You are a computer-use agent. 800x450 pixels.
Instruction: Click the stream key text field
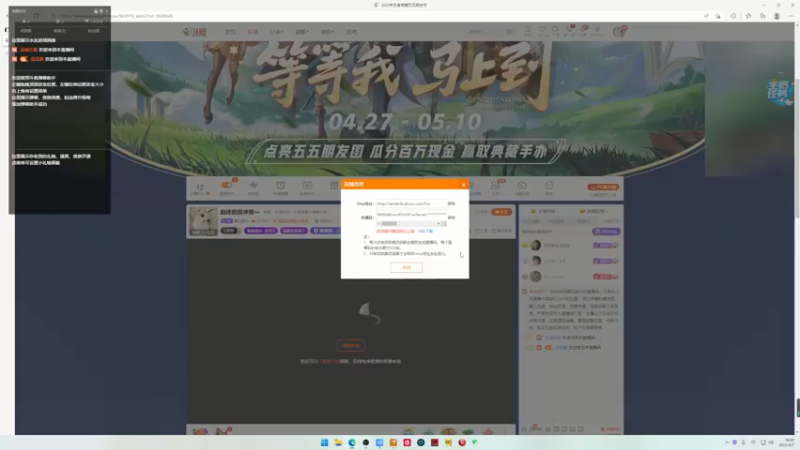pyautogui.click(x=411, y=214)
